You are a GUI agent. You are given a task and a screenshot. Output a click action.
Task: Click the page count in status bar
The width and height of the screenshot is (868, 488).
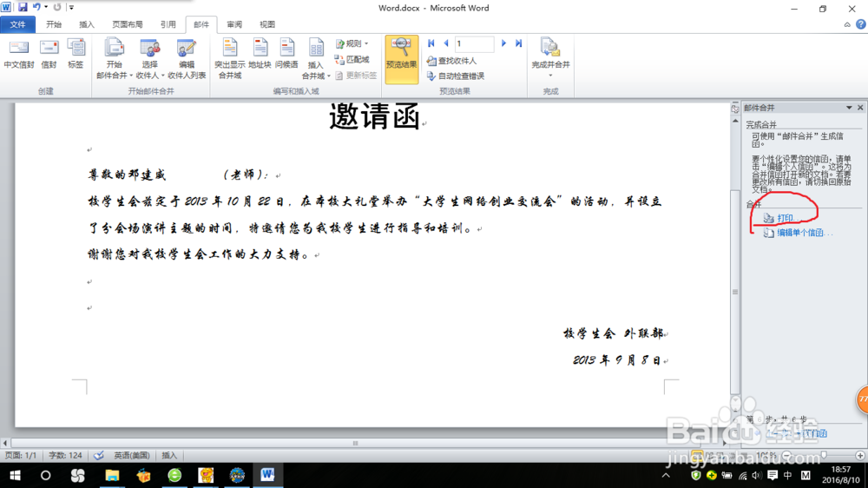(x=21, y=455)
